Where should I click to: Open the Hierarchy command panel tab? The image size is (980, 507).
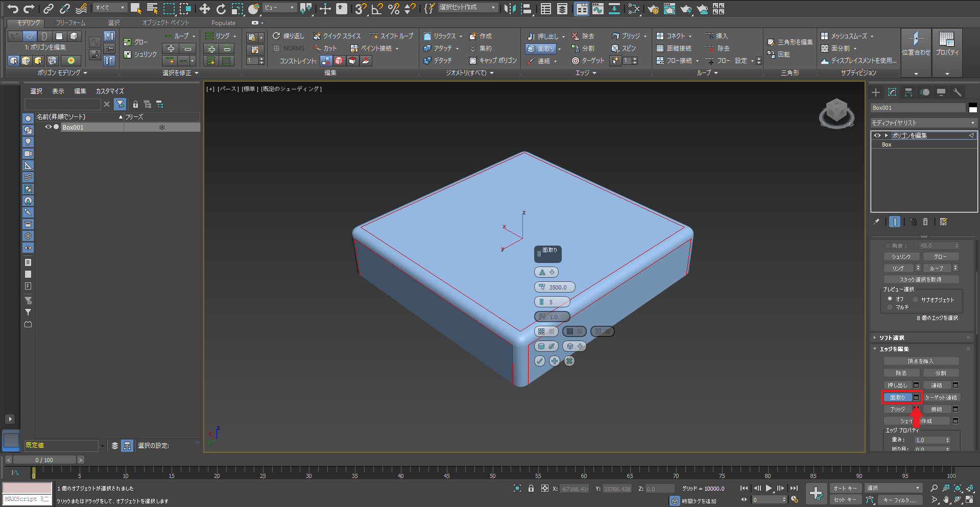click(908, 92)
